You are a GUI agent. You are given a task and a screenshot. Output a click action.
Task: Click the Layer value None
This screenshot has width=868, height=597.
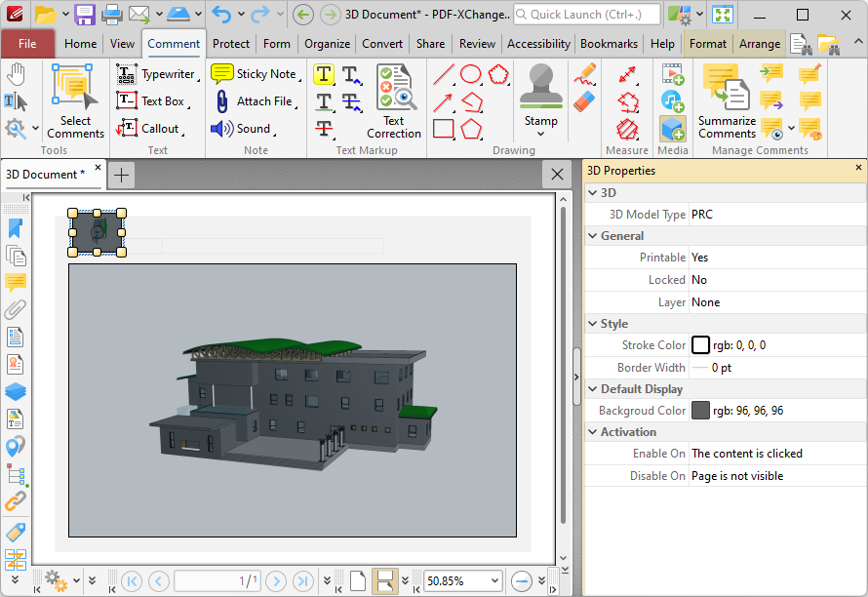tap(705, 302)
